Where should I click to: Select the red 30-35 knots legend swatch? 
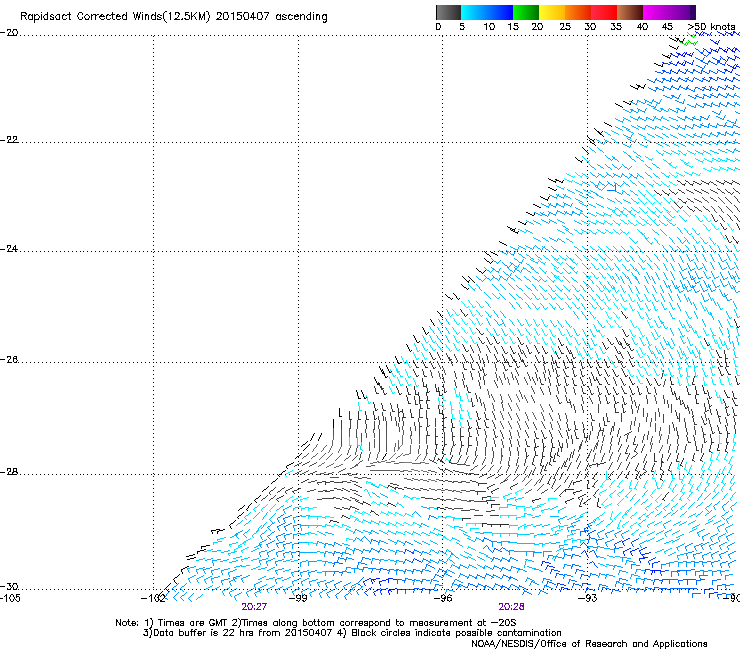pos(604,12)
